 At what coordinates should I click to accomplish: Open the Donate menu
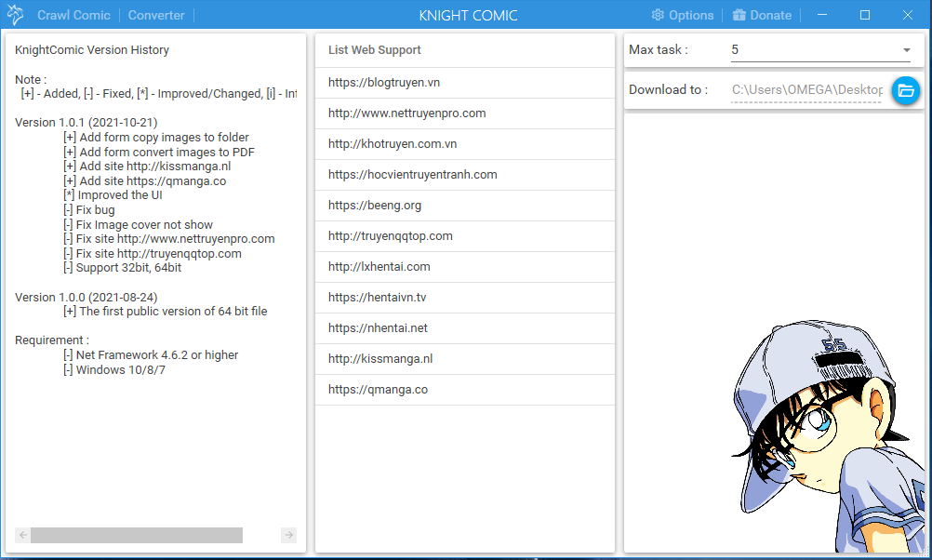(762, 15)
